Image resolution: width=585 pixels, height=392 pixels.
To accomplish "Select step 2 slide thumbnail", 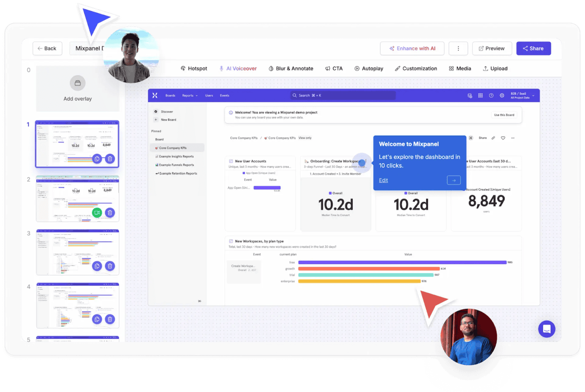I will pyautogui.click(x=77, y=198).
